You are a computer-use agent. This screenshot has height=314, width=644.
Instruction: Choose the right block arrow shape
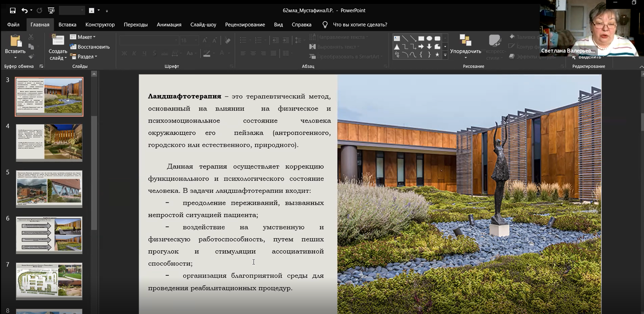421,47
